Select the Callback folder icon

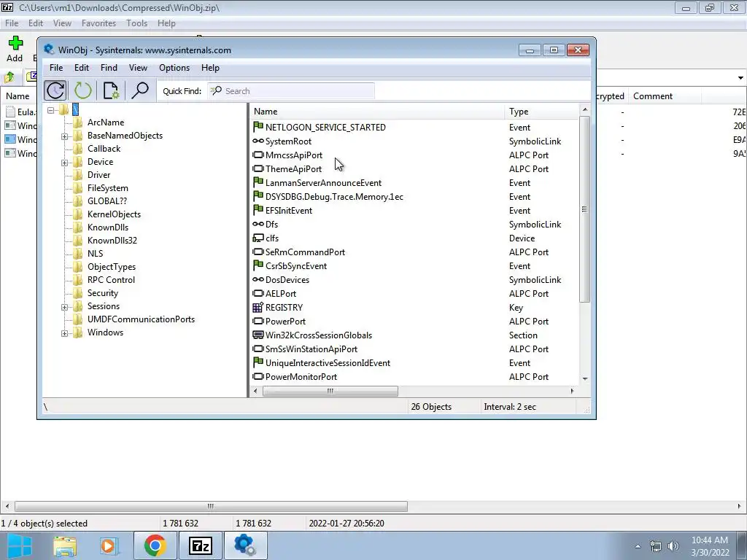click(78, 149)
